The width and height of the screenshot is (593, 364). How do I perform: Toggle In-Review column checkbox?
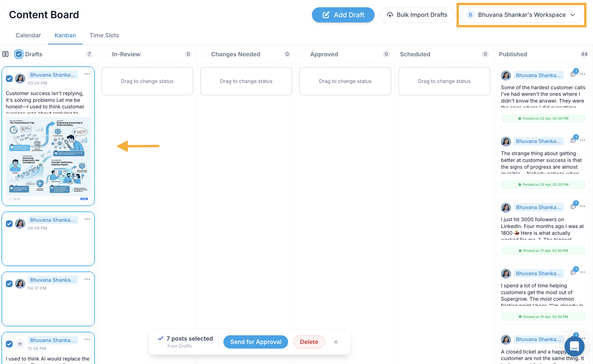(x=106, y=54)
